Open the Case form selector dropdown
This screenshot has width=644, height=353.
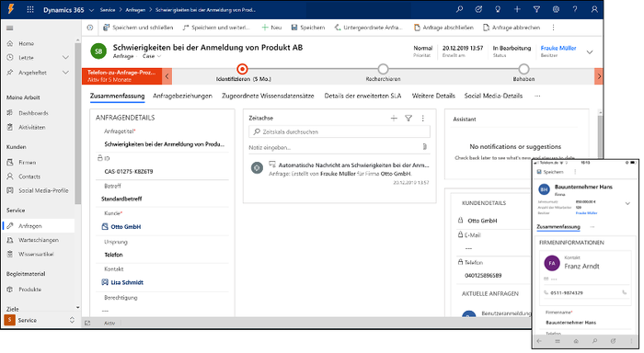pos(152,56)
